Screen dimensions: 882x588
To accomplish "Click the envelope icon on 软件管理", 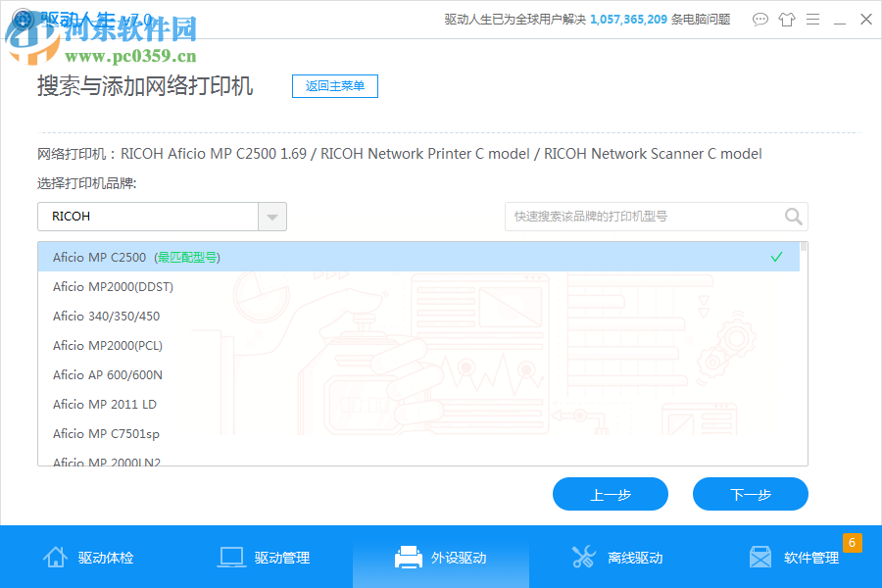I will click(x=760, y=556).
